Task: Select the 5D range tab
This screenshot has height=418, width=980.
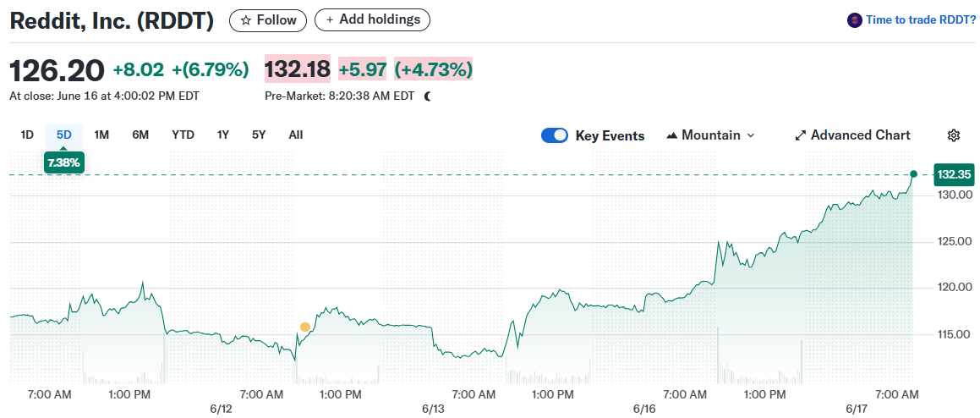Action: tap(63, 135)
